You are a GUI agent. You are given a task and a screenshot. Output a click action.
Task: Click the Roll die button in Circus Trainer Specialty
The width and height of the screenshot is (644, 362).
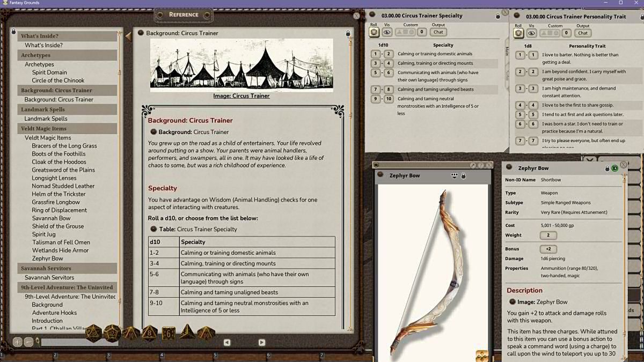[374, 32]
